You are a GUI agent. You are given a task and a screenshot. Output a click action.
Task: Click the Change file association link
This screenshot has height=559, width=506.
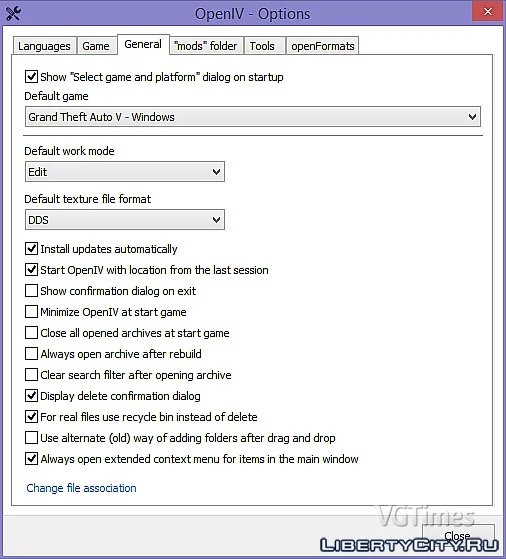pyautogui.click(x=81, y=488)
